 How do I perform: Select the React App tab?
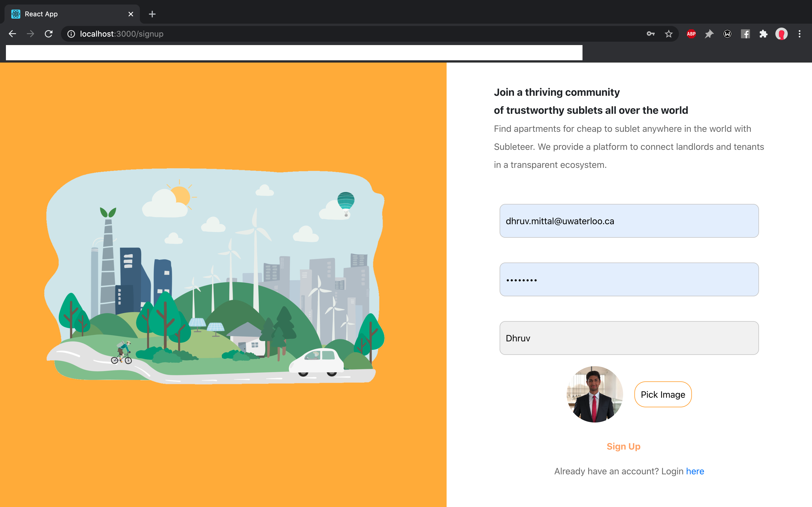click(x=67, y=14)
